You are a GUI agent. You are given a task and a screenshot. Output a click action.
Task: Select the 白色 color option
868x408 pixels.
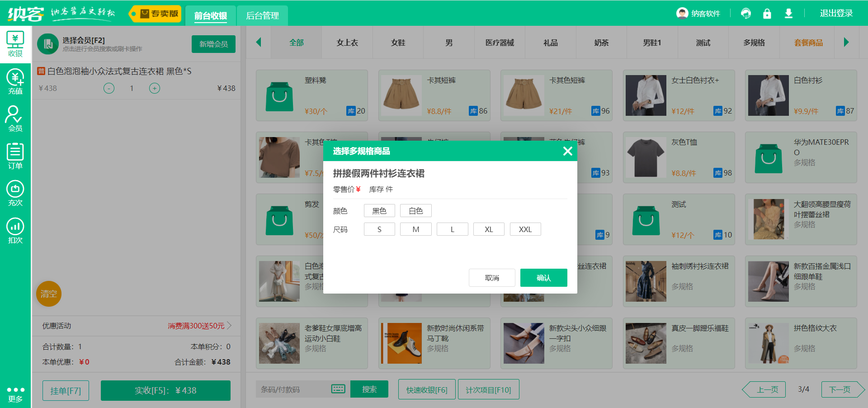(415, 210)
